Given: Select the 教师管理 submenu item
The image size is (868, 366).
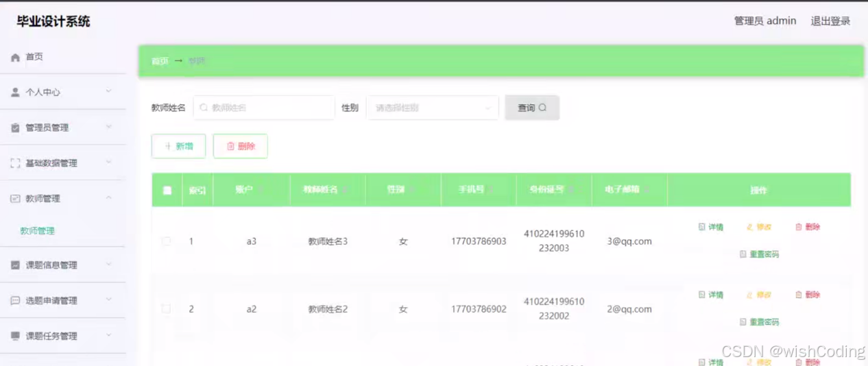Looking at the screenshot, I should (x=38, y=232).
